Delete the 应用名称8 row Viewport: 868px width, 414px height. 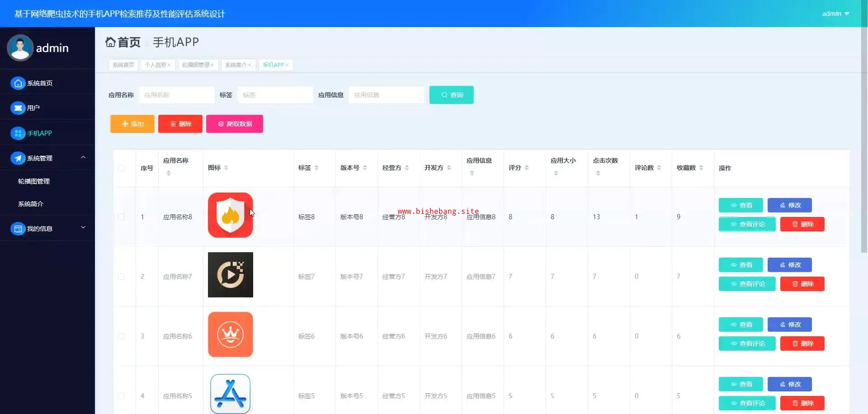coord(802,224)
